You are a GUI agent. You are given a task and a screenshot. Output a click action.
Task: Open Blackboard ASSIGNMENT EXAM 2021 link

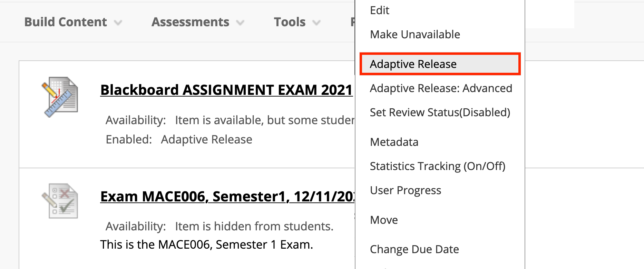tap(226, 90)
